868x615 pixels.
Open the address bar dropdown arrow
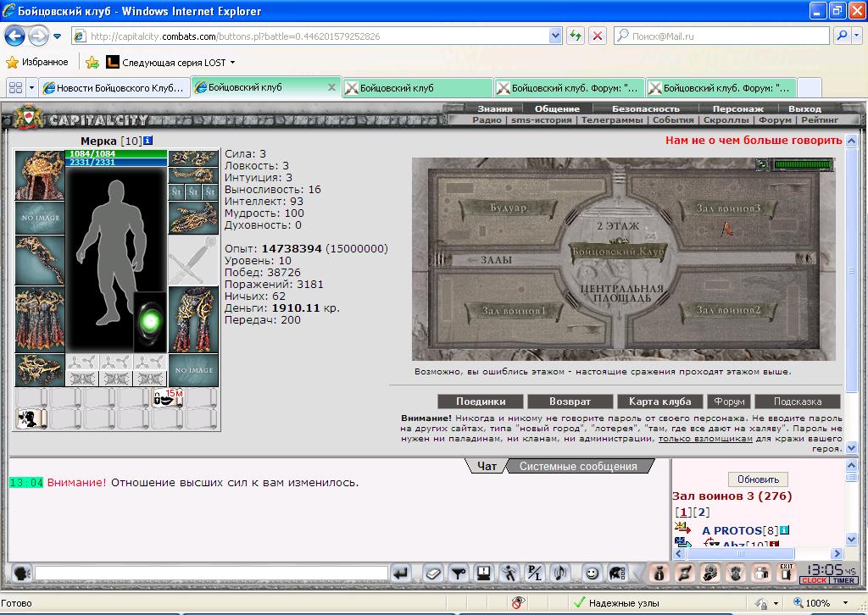(x=555, y=36)
